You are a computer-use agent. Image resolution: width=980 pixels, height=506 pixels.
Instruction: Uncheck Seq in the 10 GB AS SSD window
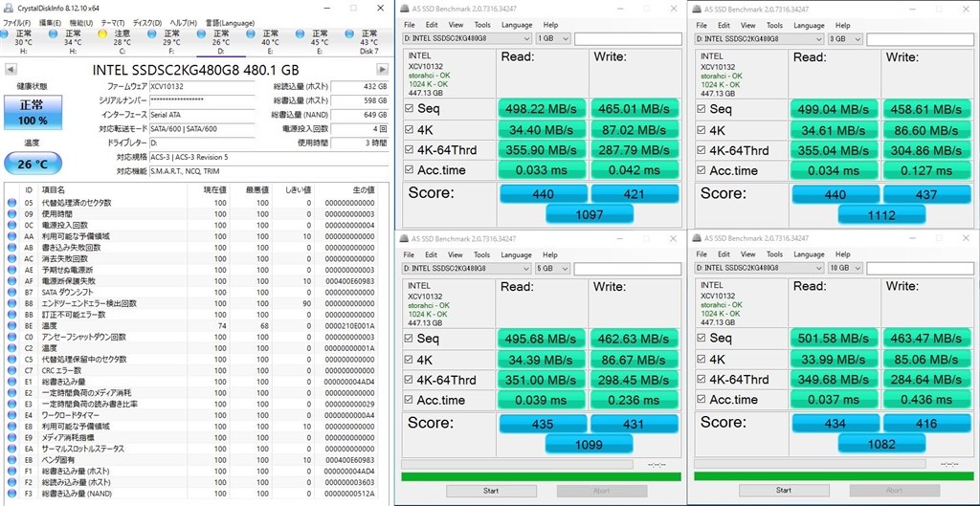[702, 338]
